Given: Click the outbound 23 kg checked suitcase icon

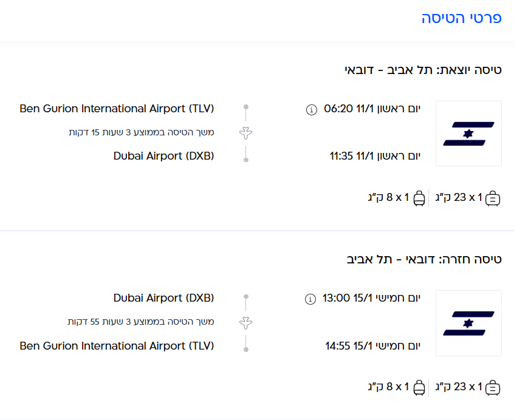Looking at the screenshot, I should tap(493, 198).
